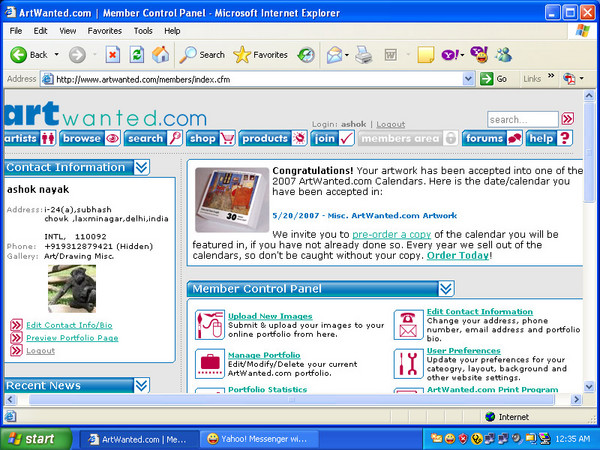Viewport: 600px width, 450px height.
Task: Click the Order Today link
Action: [458, 255]
